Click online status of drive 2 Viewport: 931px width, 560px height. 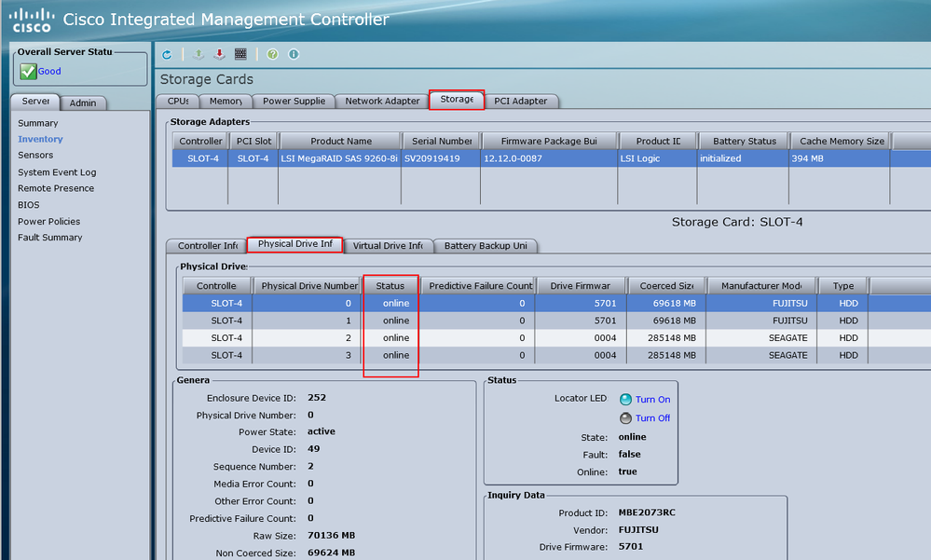(396, 338)
